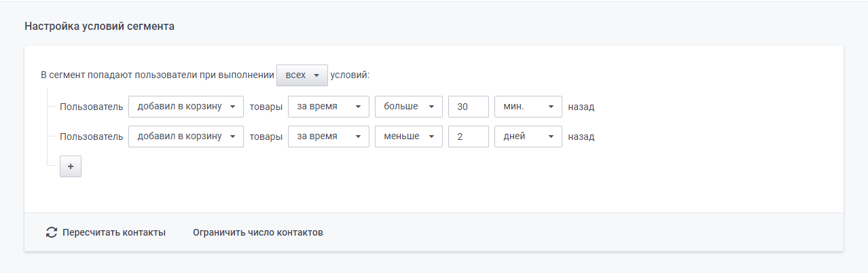Click "Пользователь" label in second condition row
This screenshot has width=868, height=273.
92,136
